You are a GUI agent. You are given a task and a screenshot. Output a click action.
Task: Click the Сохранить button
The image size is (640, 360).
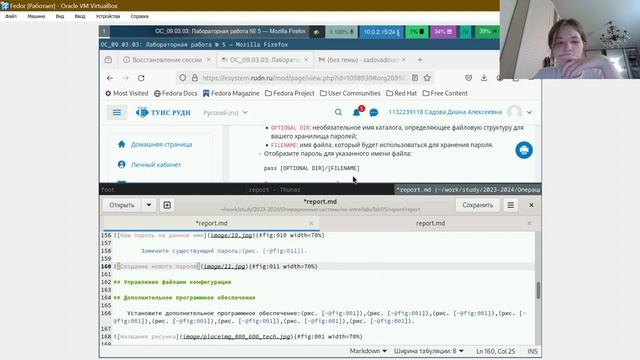[x=478, y=205]
